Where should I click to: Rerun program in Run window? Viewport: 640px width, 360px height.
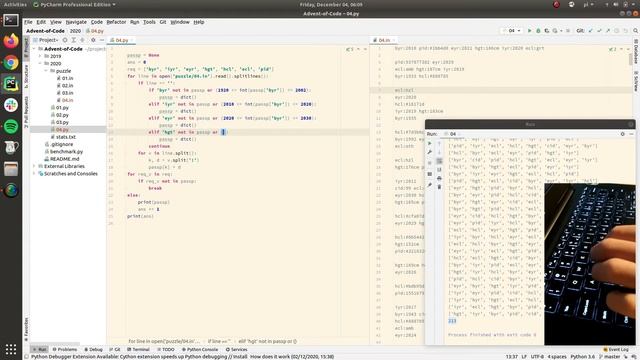430,143
